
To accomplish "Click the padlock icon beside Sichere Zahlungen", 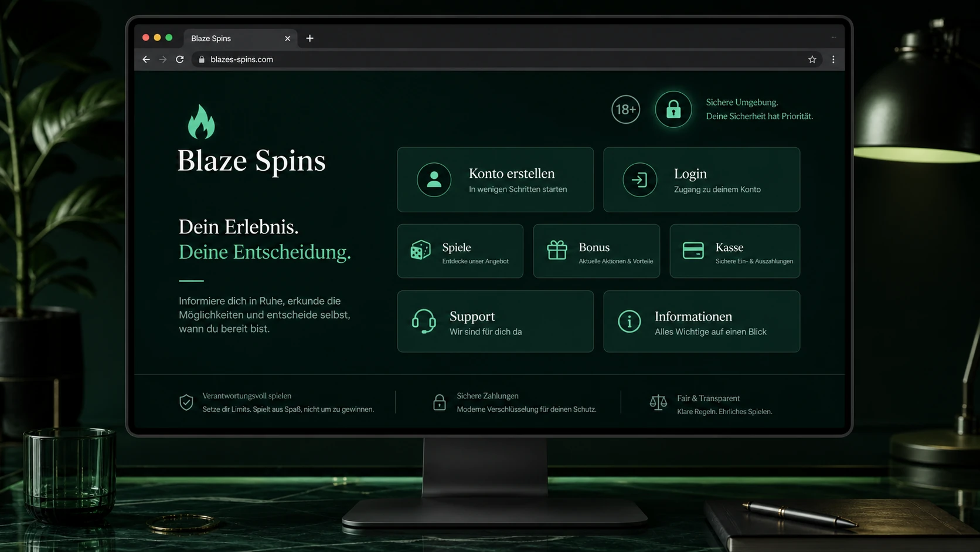I will [440, 402].
